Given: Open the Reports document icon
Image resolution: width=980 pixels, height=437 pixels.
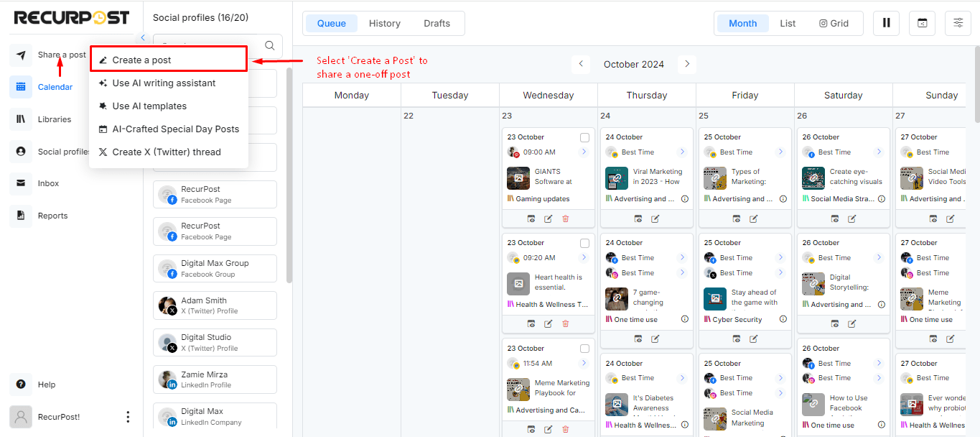Looking at the screenshot, I should (x=21, y=216).
